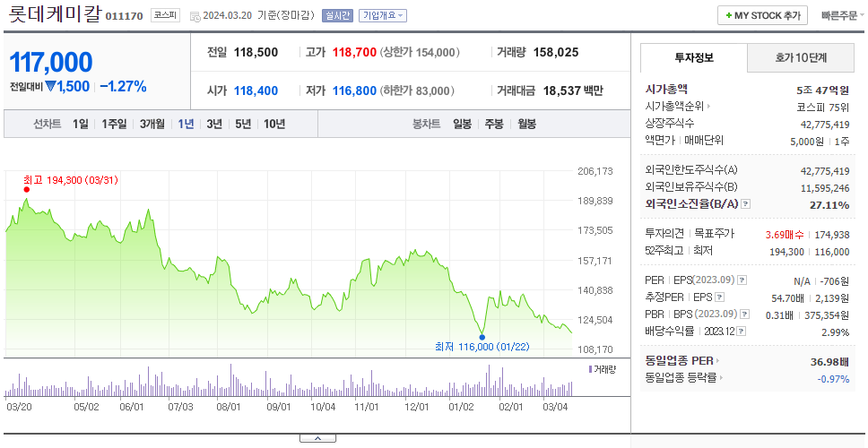Switch to 호가 10단계 tab
Screen dimensions: 868x448
(801, 57)
